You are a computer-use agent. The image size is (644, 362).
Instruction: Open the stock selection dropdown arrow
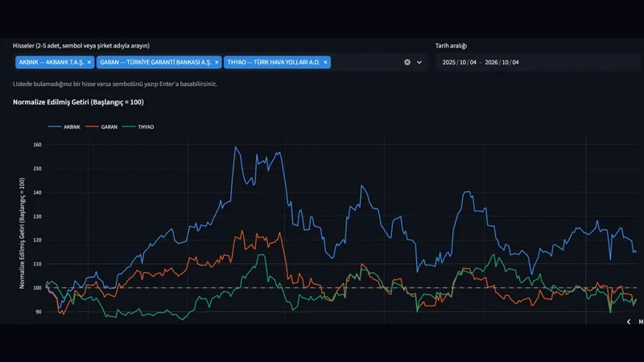pyautogui.click(x=419, y=63)
